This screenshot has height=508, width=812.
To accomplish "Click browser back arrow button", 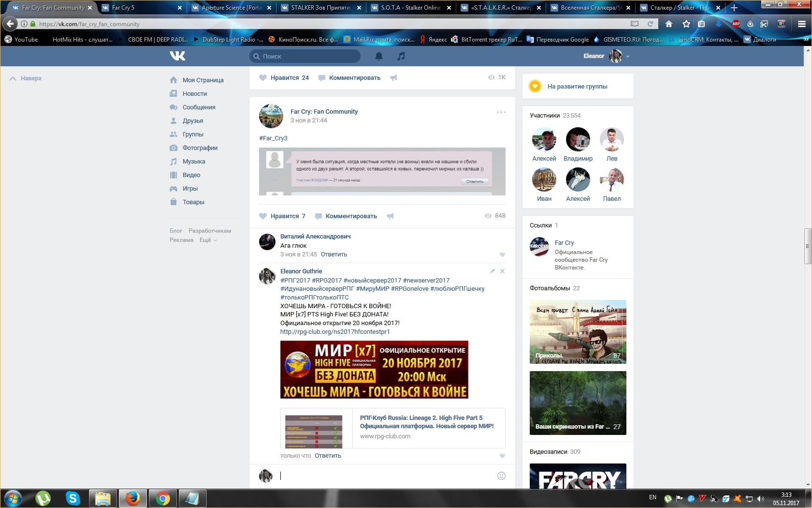I will click(10, 24).
